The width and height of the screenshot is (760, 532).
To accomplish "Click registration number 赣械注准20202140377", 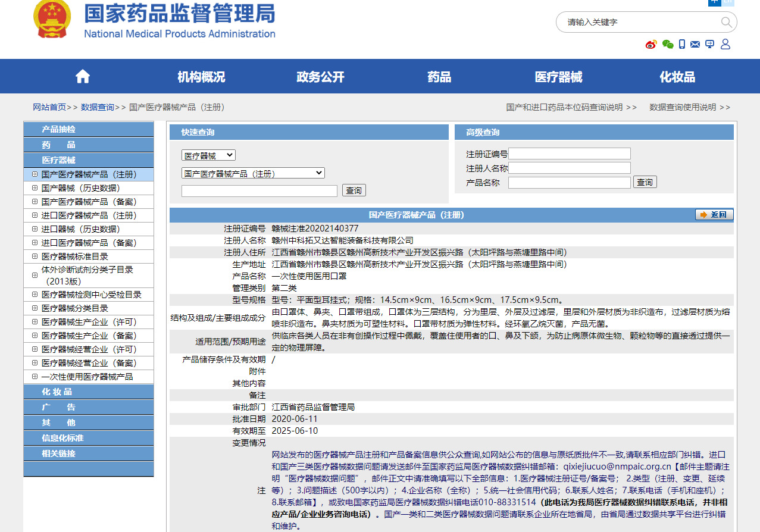I will pos(315,229).
